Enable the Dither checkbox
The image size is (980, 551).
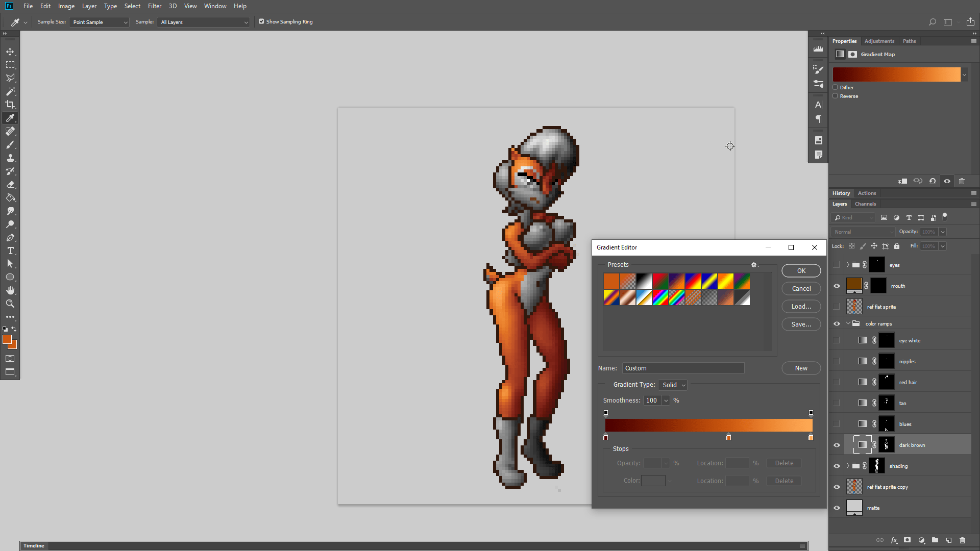click(x=836, y=87)
